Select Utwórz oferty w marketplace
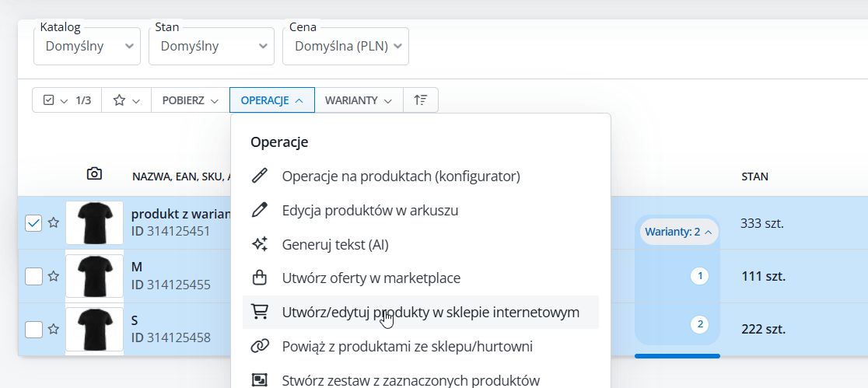868x388 pixels. [371, 278]
